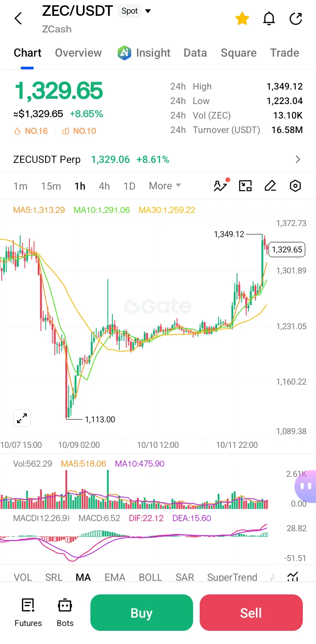This screenshot has height=644, width=316.
Task: Expand chart to fullscreen icon
Action: click(22, 418)
